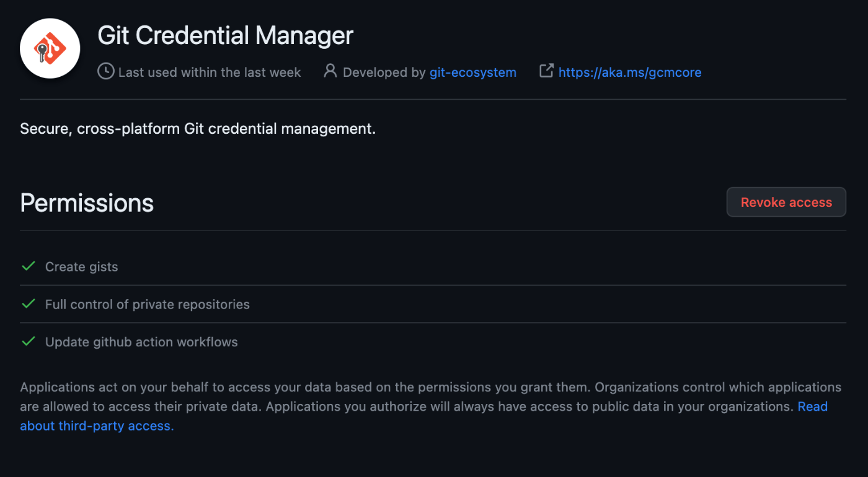Click Update github action workflows text
The height and width of the screenshot is (477, 868).
pyautogui.click(x=141, y=342)
